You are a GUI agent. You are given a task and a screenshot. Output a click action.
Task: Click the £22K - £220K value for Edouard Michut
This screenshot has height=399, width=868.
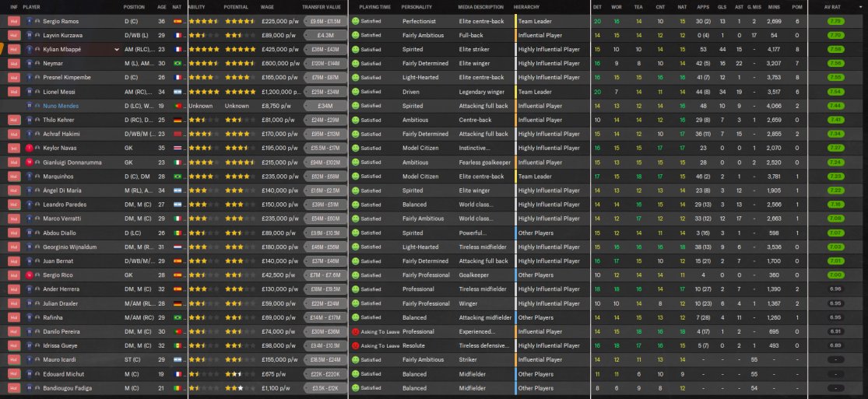tap(325, 374)
